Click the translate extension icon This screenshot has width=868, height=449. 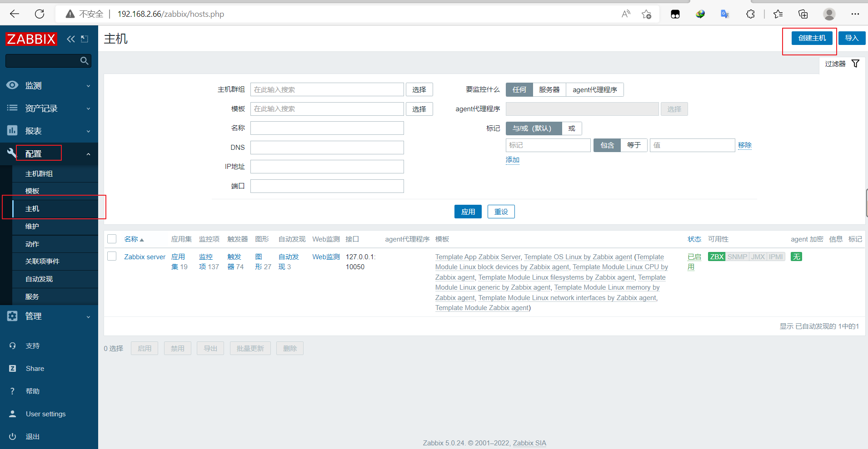pos(725,14)
